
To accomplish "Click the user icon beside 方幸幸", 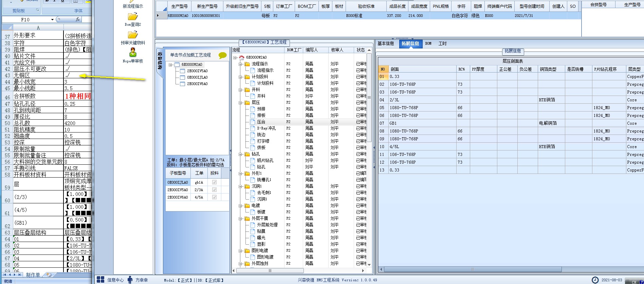I will point(130,280).
